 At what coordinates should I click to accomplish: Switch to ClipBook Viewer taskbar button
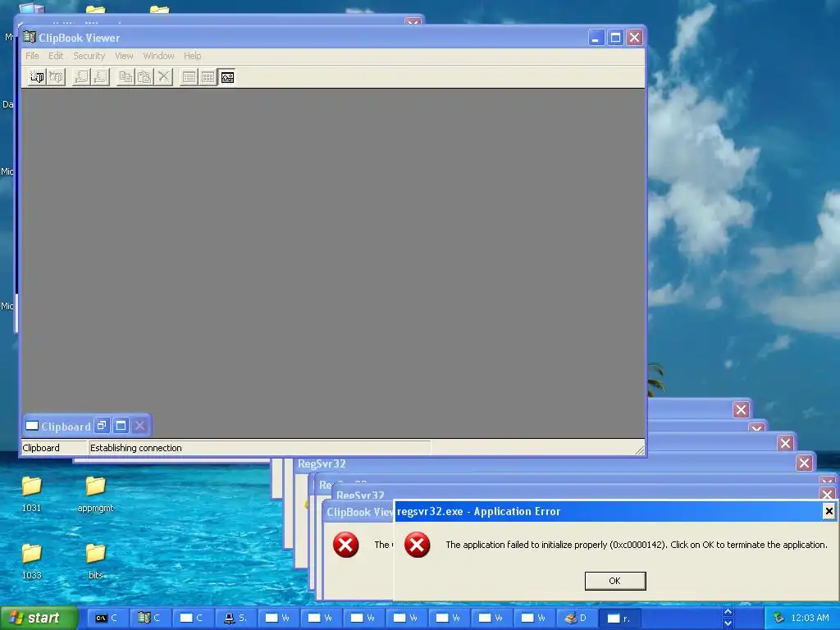point(149,619)
